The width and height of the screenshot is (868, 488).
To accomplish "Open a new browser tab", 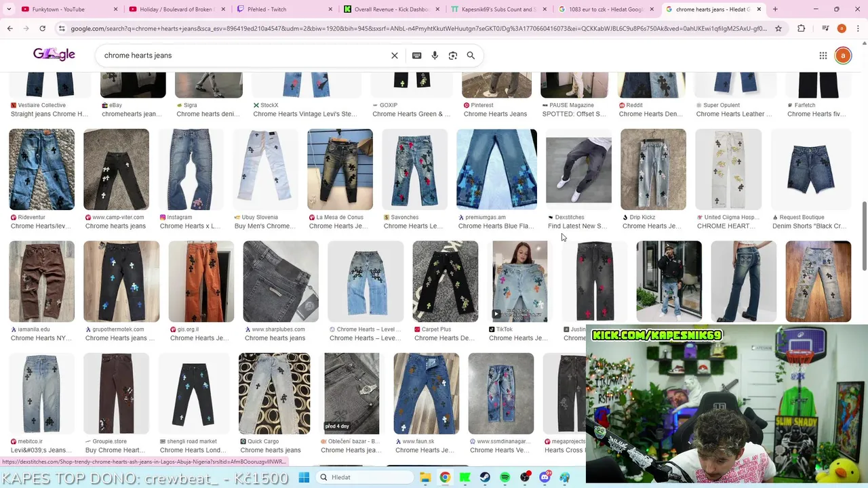I will [x=775, y=9].
